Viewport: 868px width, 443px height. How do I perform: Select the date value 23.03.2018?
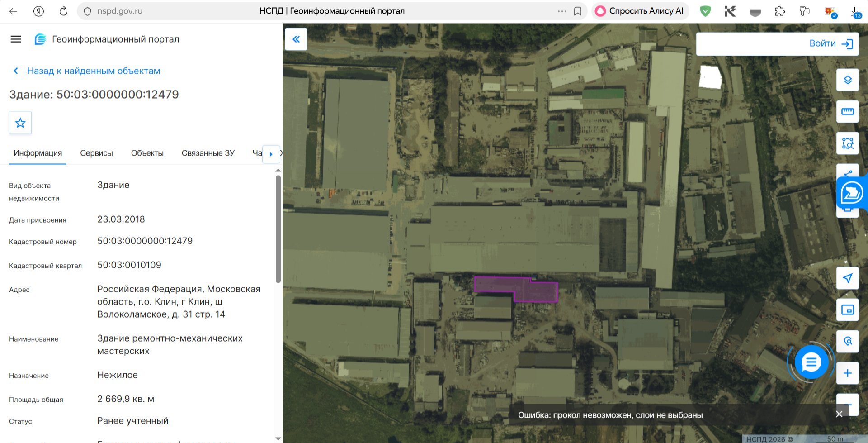tap(121, 219)
